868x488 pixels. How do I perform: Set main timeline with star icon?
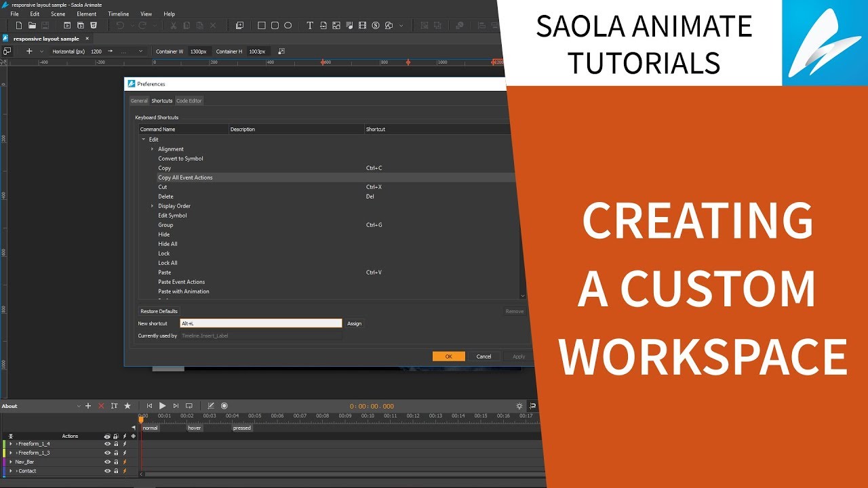tap(127, 406)
